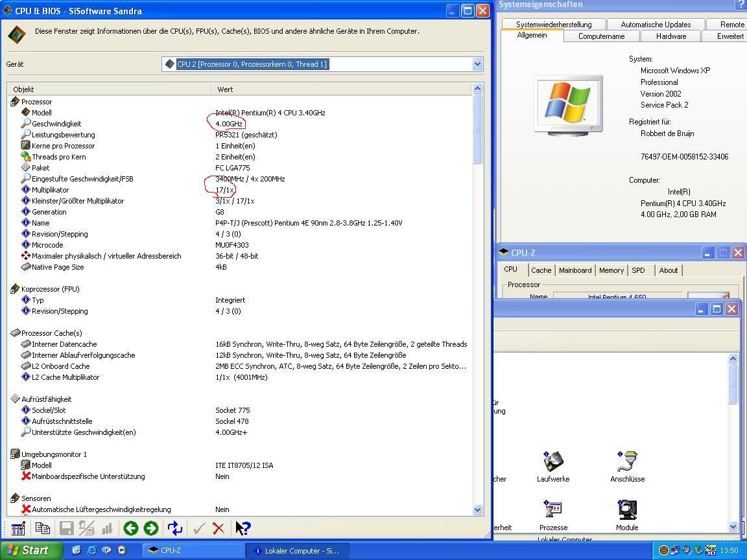Click the bar chart toolbar icon
Screen dimensions: 747x560
point(107,528)
